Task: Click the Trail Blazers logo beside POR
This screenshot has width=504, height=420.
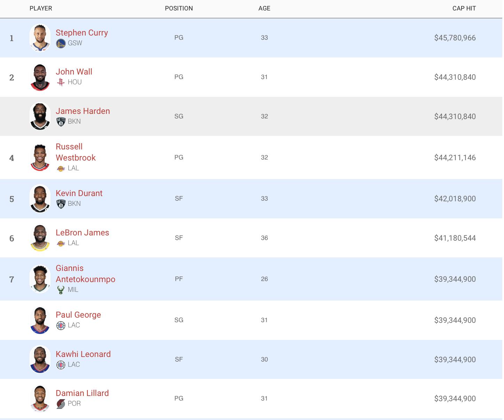Action: click(61, 404)
